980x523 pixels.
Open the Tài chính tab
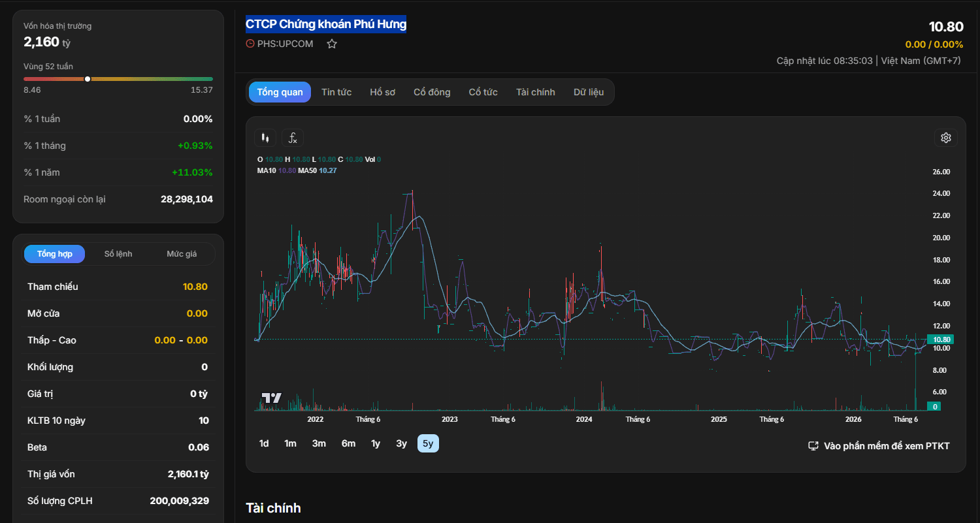[x=535, y=92]
